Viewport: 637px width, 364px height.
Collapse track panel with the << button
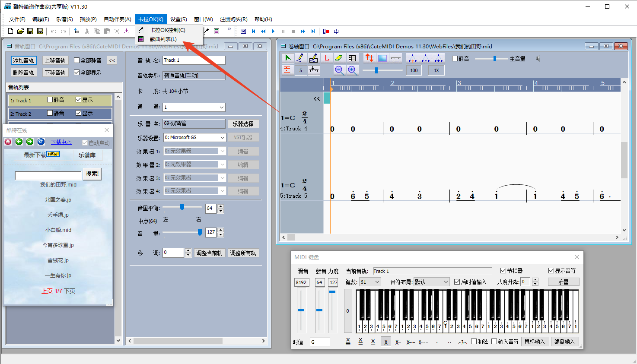(112, 60)
